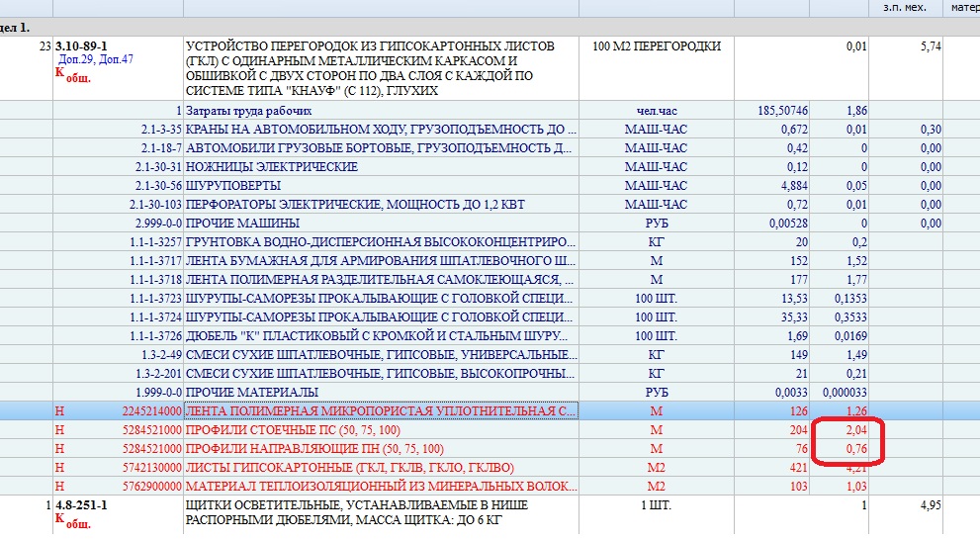980x541 pixels.
Task: Click code 2245214000
Action: [x=152, y=410]
